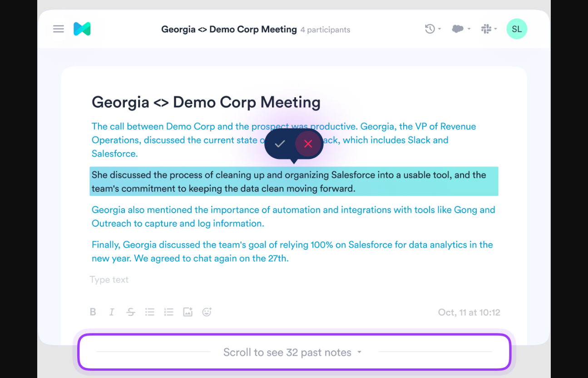Expand the Salesforce dropdown arrow
Image resolution: width=588 pixels, height=378 pixels.
click(x=469, y=29)
